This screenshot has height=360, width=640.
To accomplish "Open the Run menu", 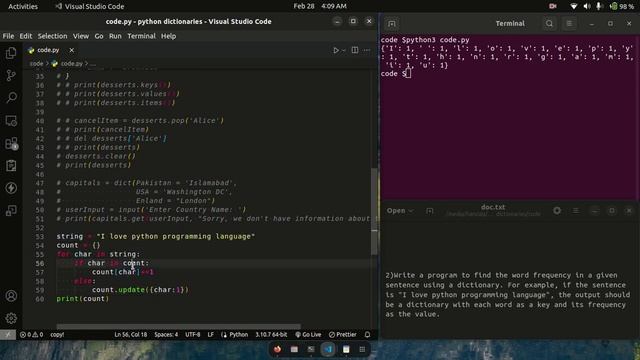I will [x=115, y=36].
